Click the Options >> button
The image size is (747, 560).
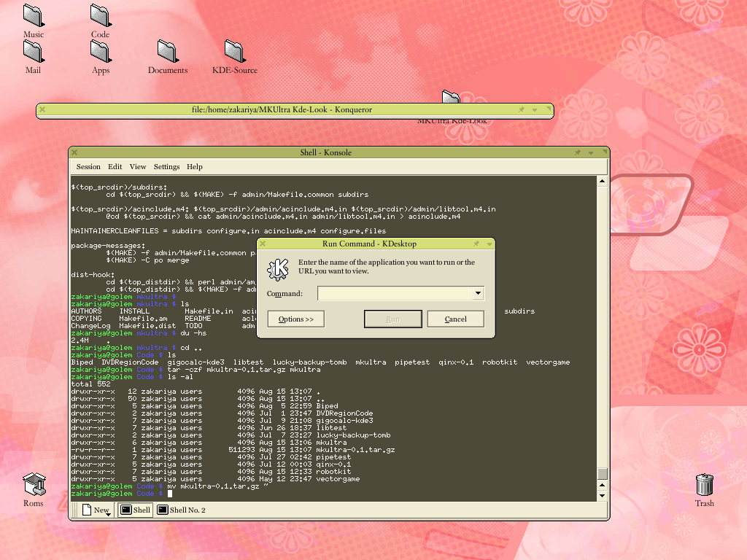click(296, 319)
